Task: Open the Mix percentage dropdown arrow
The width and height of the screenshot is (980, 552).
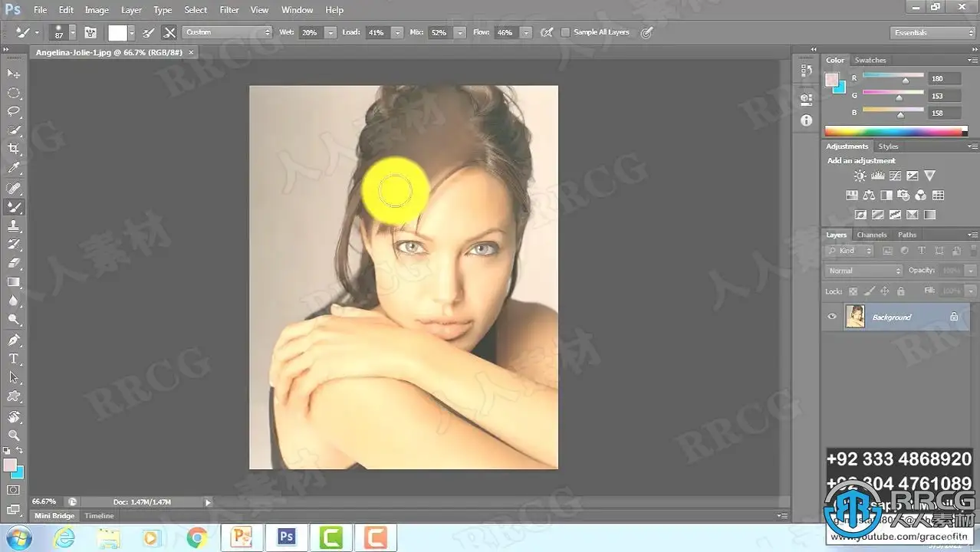Action: click(x=459, y=32)
